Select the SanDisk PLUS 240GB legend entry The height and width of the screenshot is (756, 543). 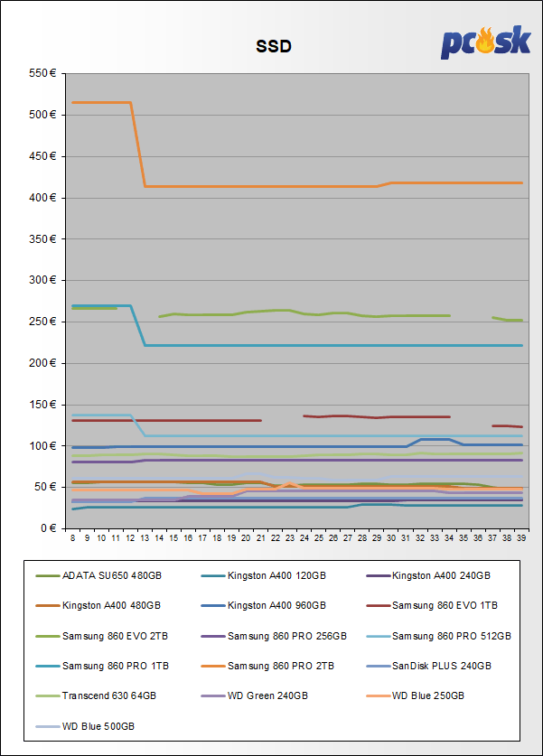click(429, 667)
